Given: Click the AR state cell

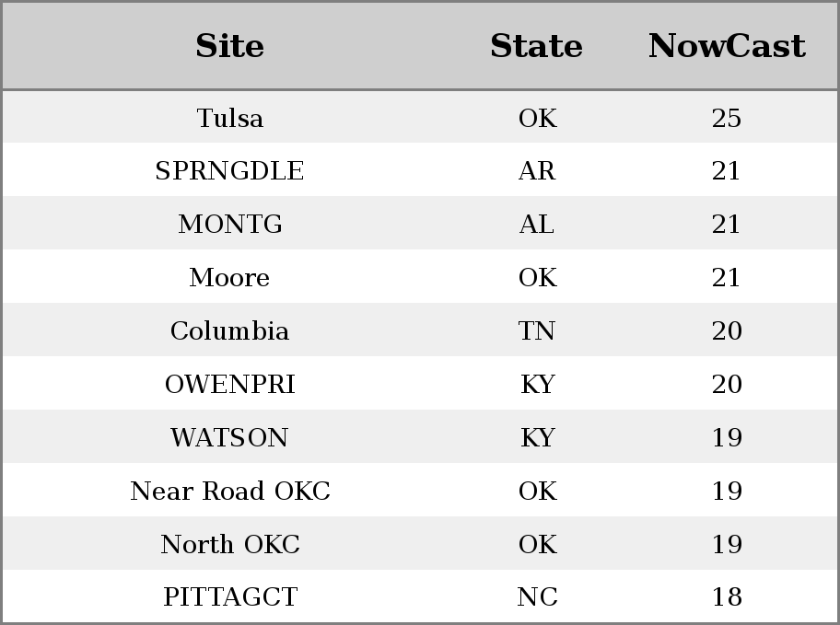Looking at the screenshot, I should click(537, 171).
